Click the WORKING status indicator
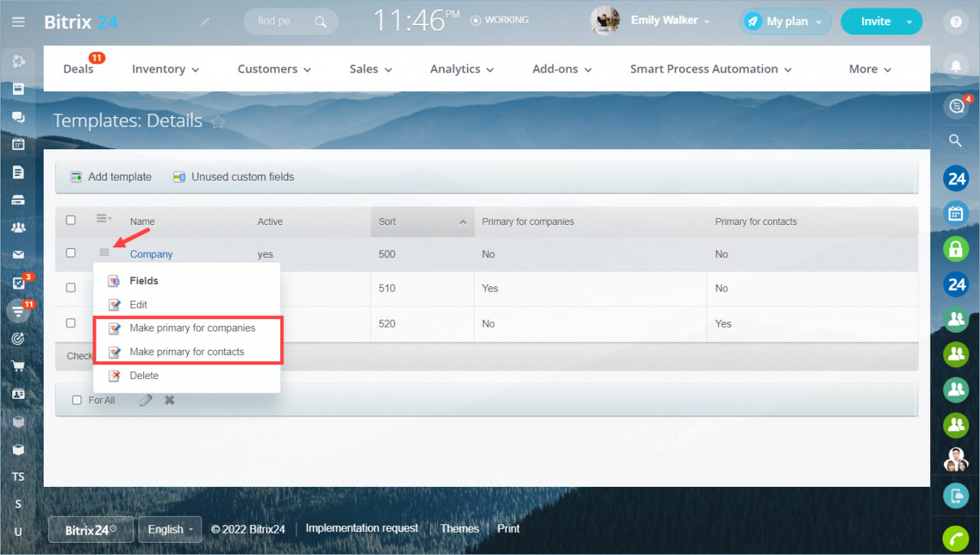The height and width of the screenshot is (555, 980). pos(500,20)
